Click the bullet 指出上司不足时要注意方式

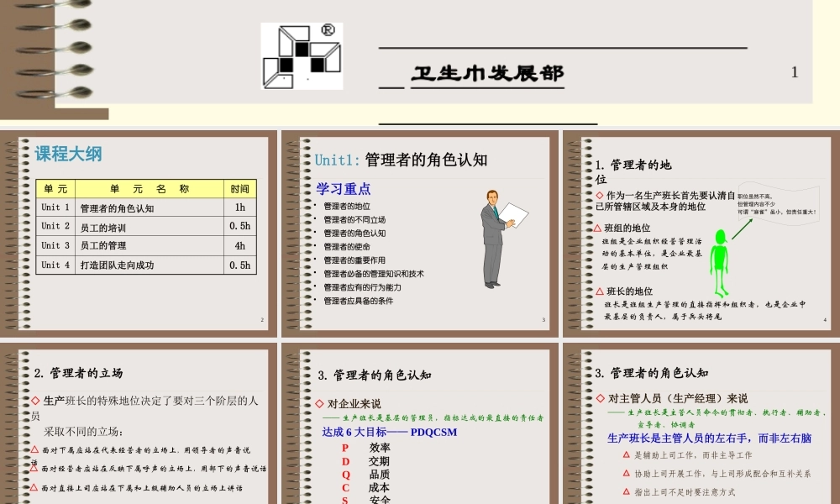(685, 492)
